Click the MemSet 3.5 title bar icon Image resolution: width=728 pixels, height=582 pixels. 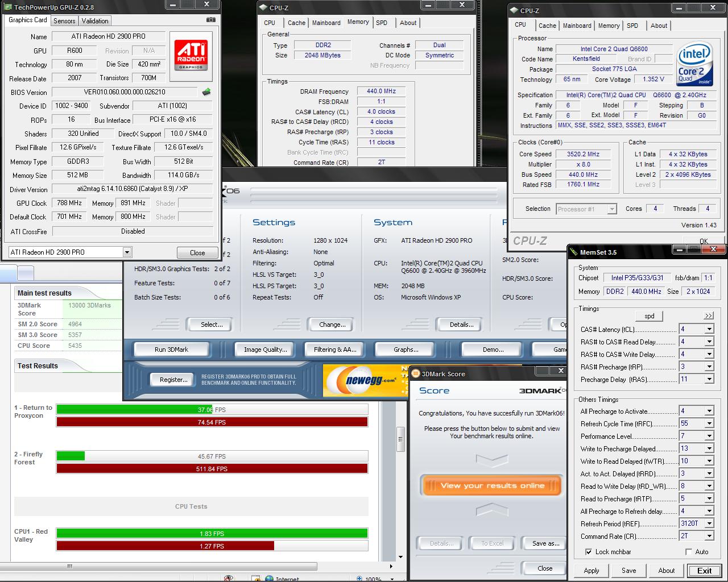[x=573, y=252]
